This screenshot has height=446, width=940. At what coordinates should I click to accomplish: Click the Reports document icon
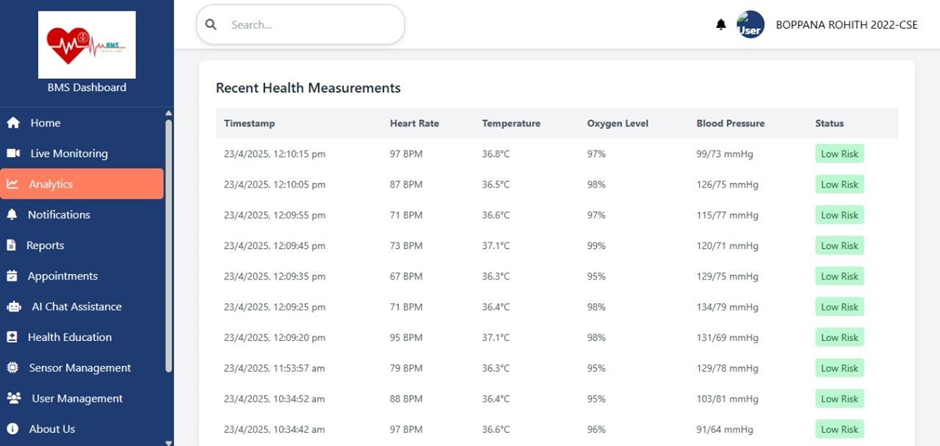(11, 245)
